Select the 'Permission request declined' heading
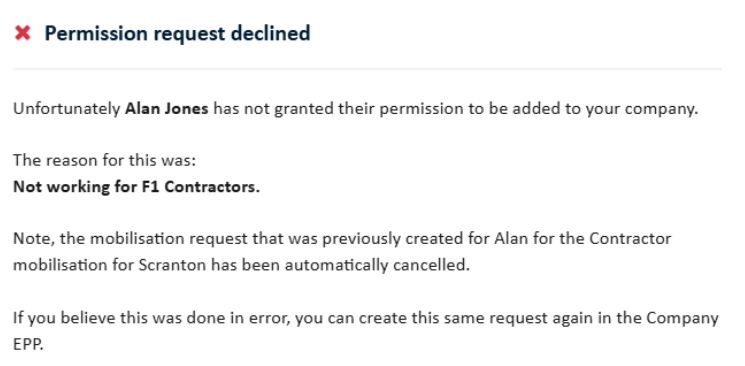Screen dimensions: 745x366 click(x=177, y=33)
